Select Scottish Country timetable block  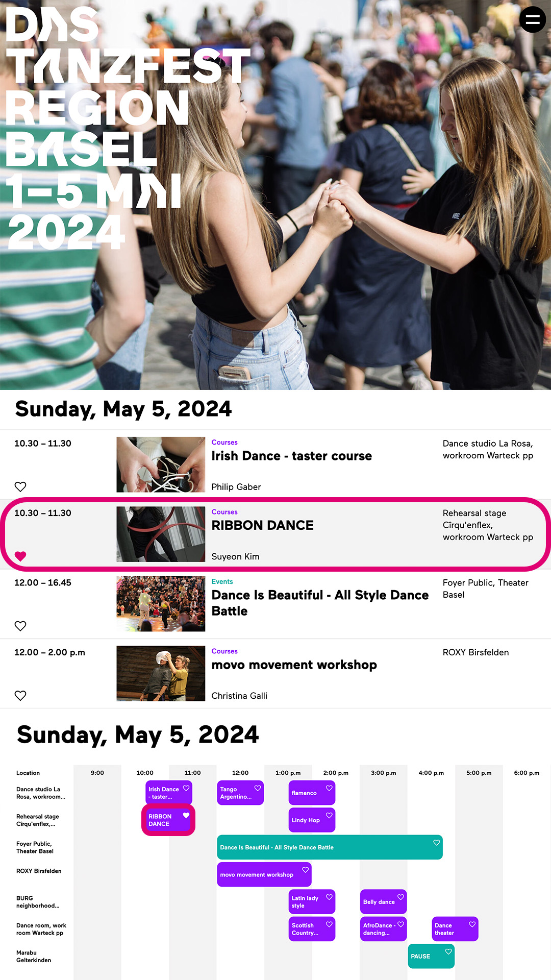click(312, 929)
